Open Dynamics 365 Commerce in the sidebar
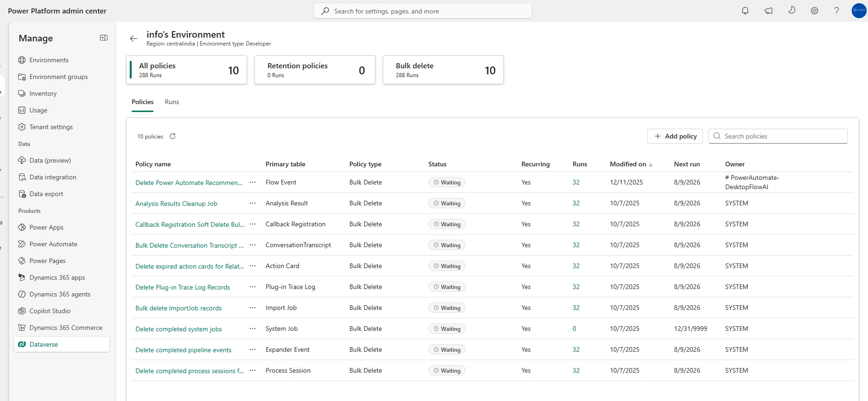The height and width of the screenshot is (401, 868). click(62, 328)
